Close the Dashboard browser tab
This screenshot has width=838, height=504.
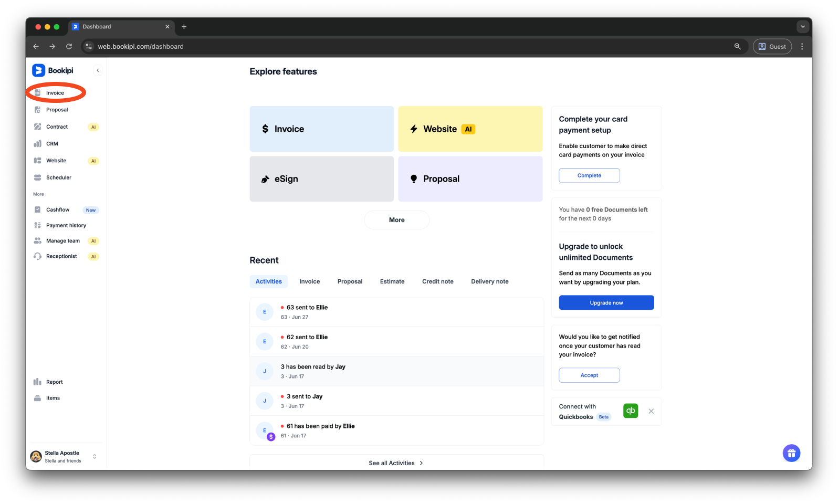[x=167, y=27]
